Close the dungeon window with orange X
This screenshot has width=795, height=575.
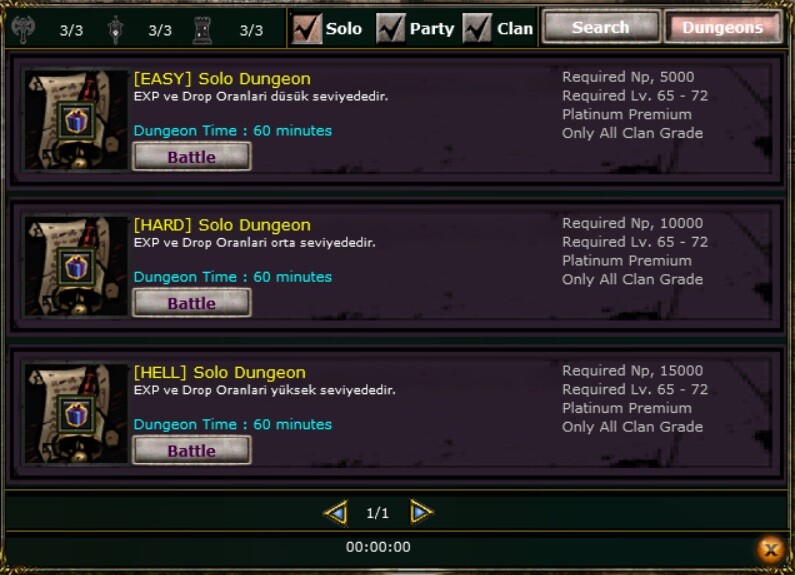[x=771, y=550]
